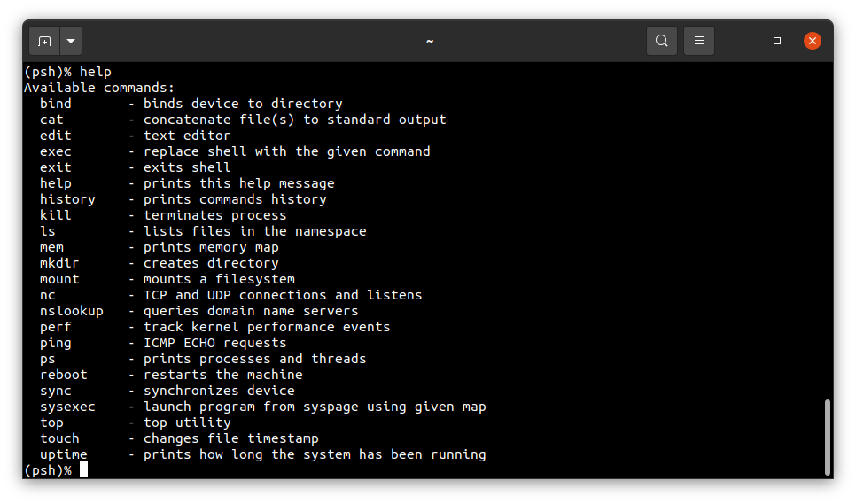Click 'ICMP ECHO requests' description text
Image resolution: width=856 pixels, height=504 pixels.
[x=215, y=343]
